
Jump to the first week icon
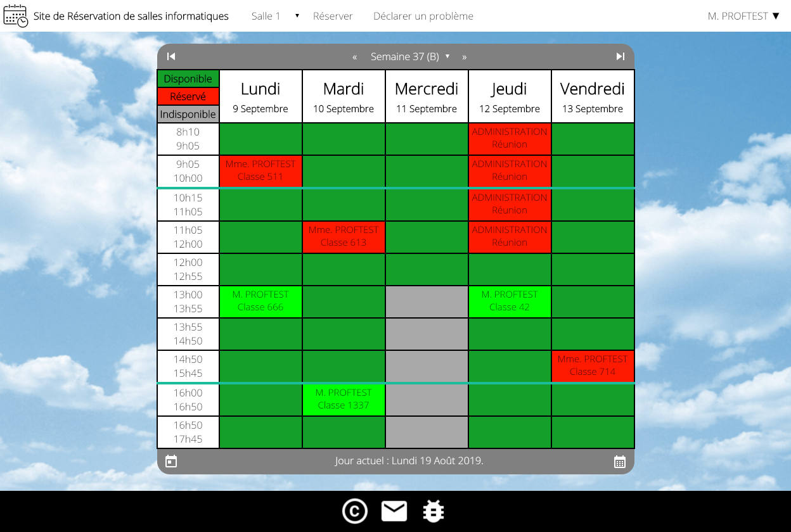(171, 56)
